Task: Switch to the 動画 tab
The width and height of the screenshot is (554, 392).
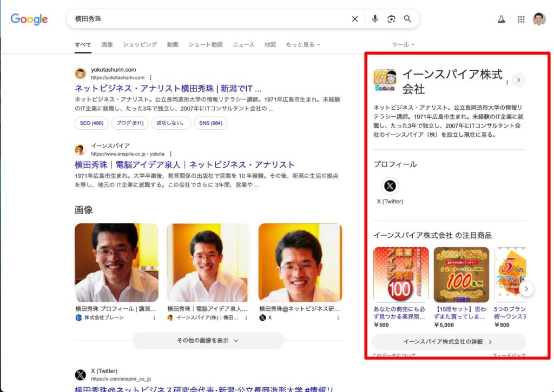Action: 173,44
